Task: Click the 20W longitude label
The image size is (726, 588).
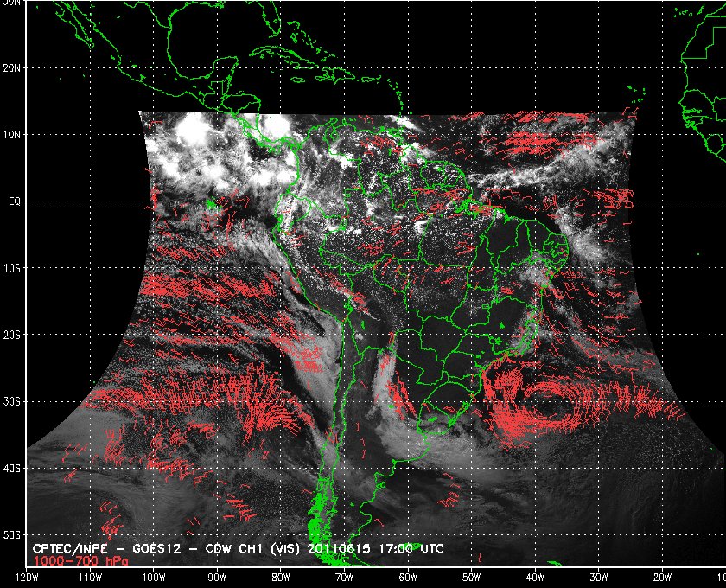Action: point(662,578)
